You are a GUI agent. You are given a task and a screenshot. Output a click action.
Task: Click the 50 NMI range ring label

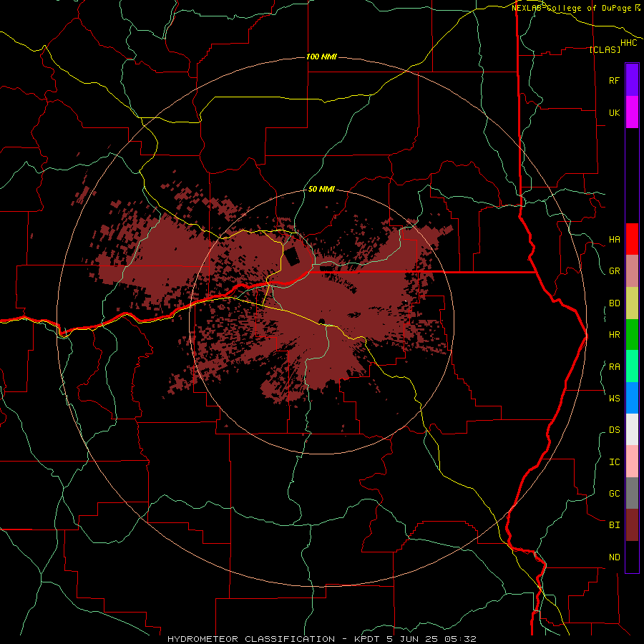[321, 189]
